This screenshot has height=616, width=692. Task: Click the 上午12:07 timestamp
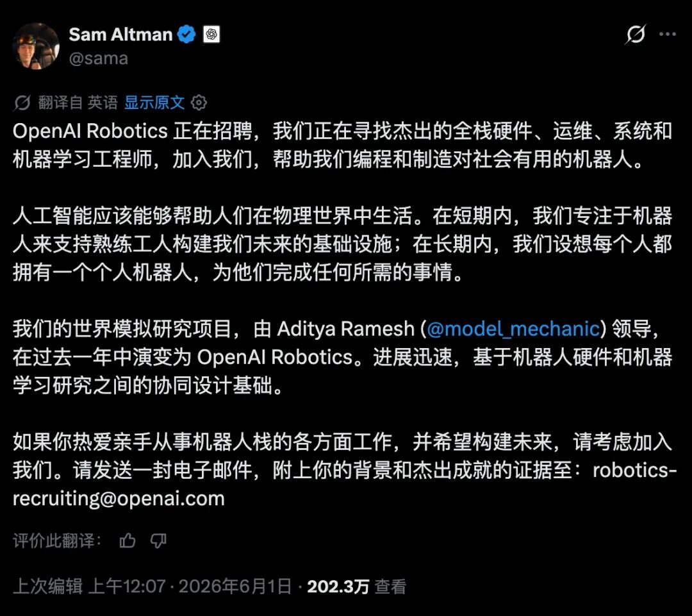click(x=127, y=587)
